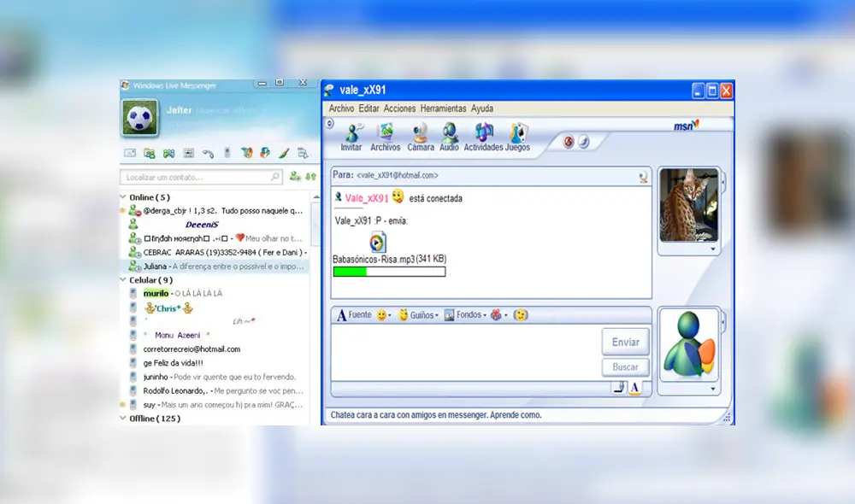This screenshot has height=504, width=855.
Task: Block the contact using the red block icon
Action: (569, 143)
